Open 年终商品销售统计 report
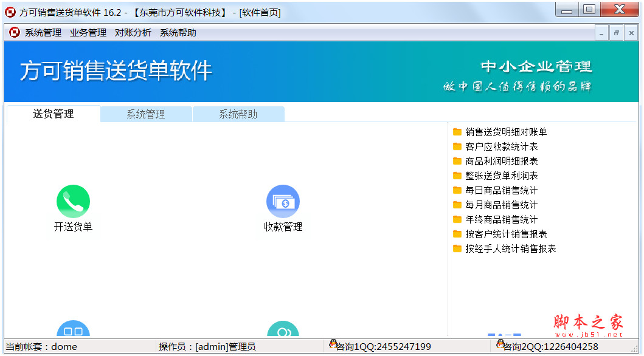The image size is (644, 356). 502,219
